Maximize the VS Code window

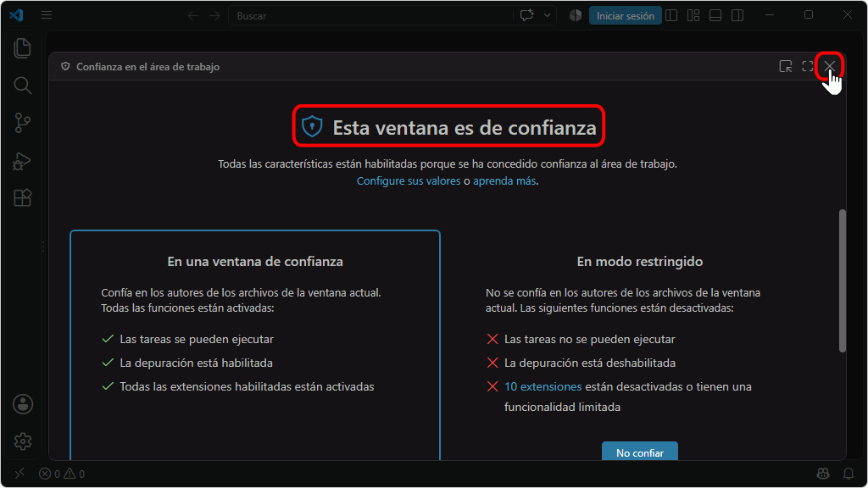click(809, 15)
